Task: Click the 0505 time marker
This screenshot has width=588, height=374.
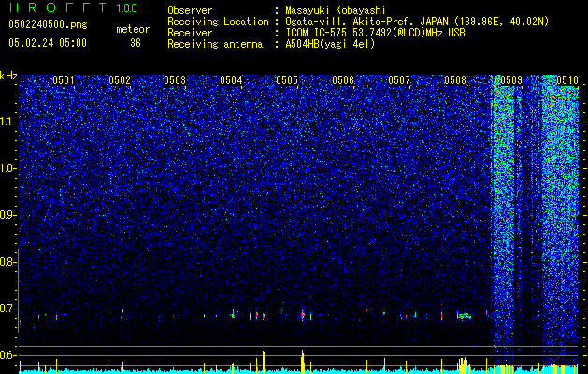Action: pos(287,80)
